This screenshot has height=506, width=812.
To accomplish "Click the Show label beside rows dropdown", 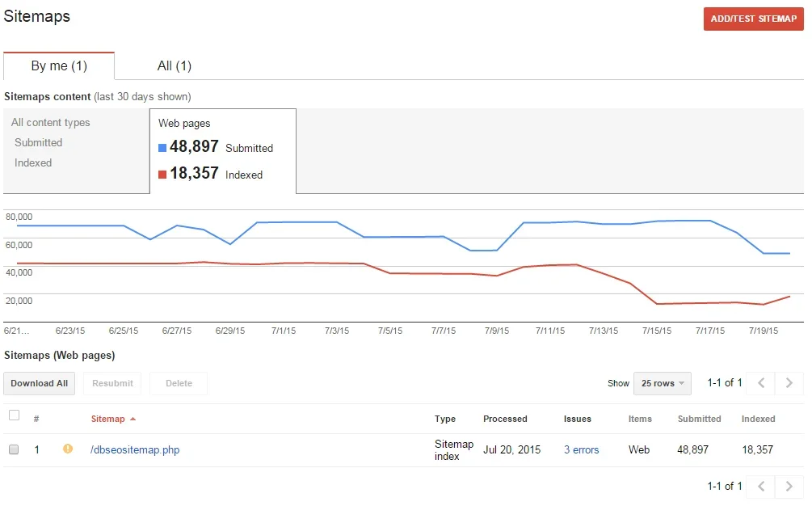I will [x=618, y=383].
